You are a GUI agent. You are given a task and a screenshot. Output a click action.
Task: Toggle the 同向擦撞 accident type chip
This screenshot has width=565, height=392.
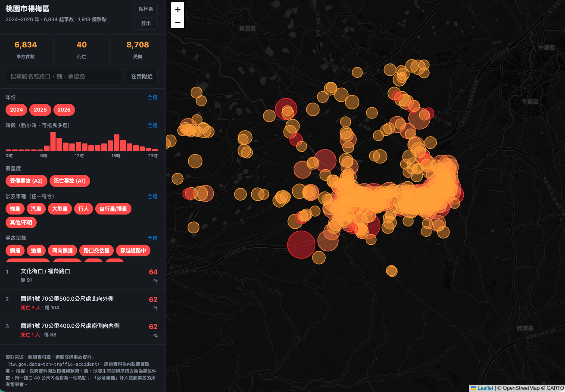[x=62, y=251]
